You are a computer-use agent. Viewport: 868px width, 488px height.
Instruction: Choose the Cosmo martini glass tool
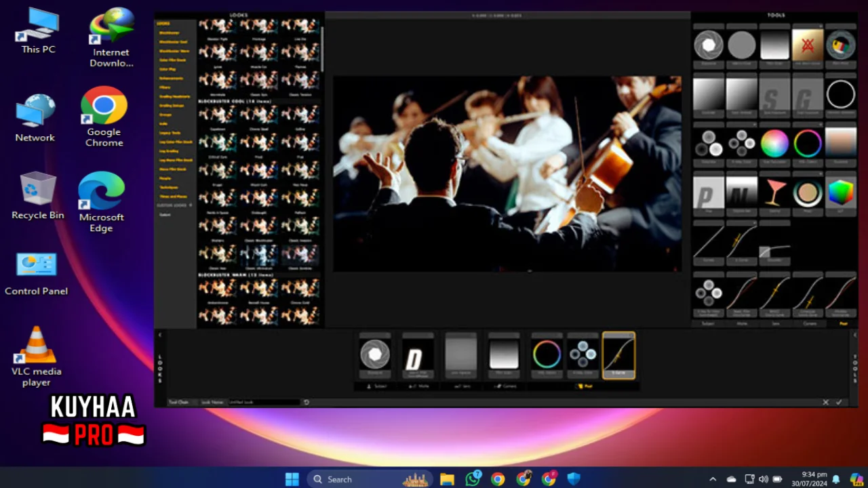click(x=774, y=193)
